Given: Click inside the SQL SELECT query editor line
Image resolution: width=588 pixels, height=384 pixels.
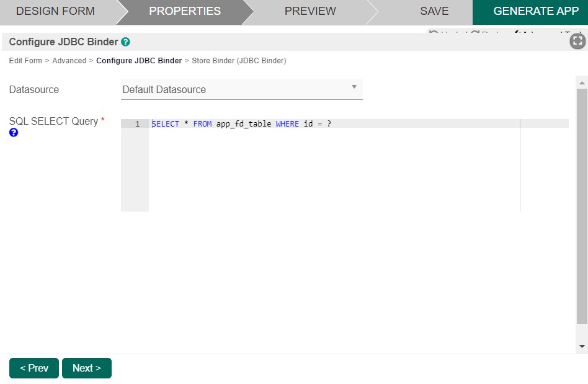Looking at the screenshot, I should tap(359, 123).
